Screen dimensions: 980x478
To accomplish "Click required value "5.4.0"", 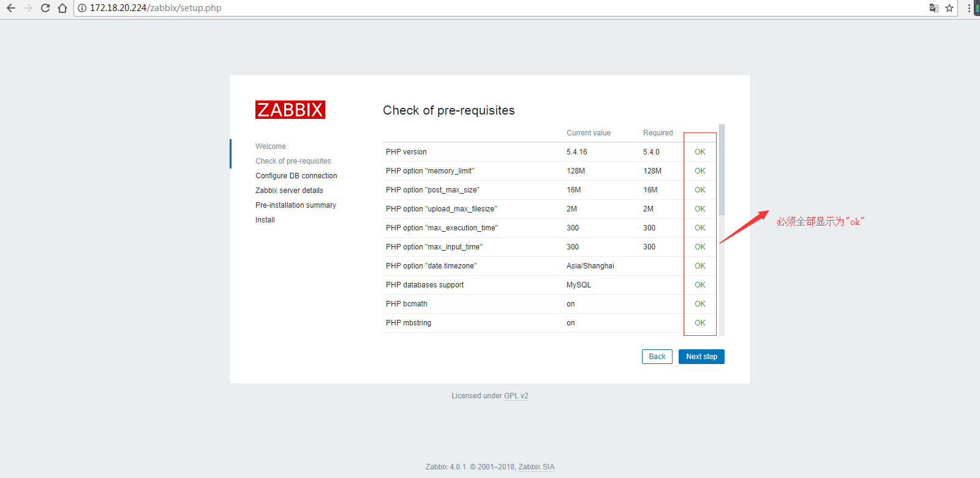I will [x=651, y=152].
